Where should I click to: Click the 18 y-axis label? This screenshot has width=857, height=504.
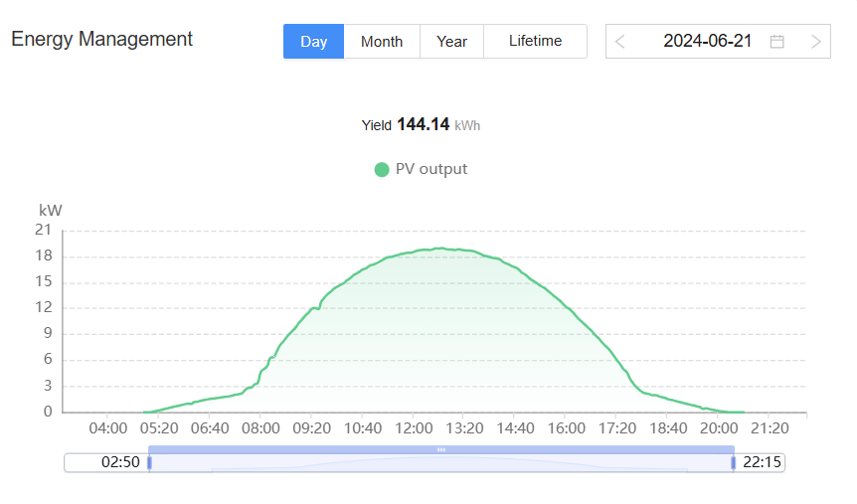click(44, 255)
